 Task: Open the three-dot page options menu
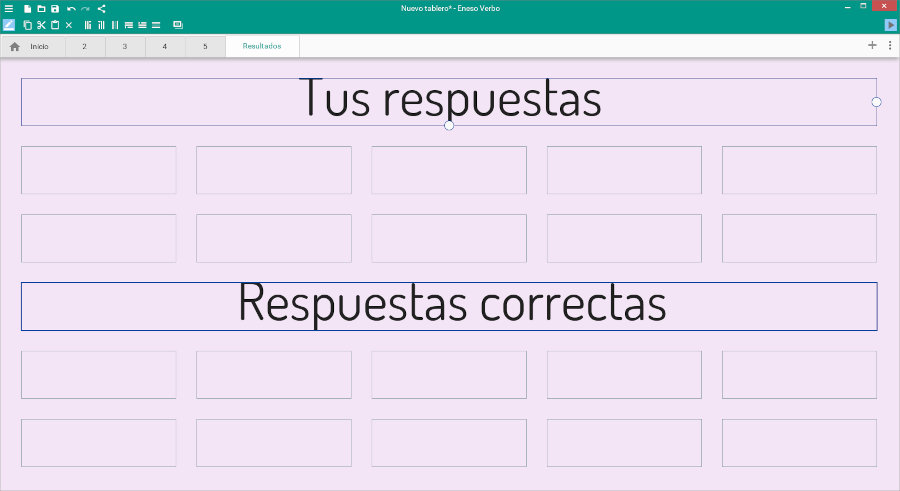890,45
